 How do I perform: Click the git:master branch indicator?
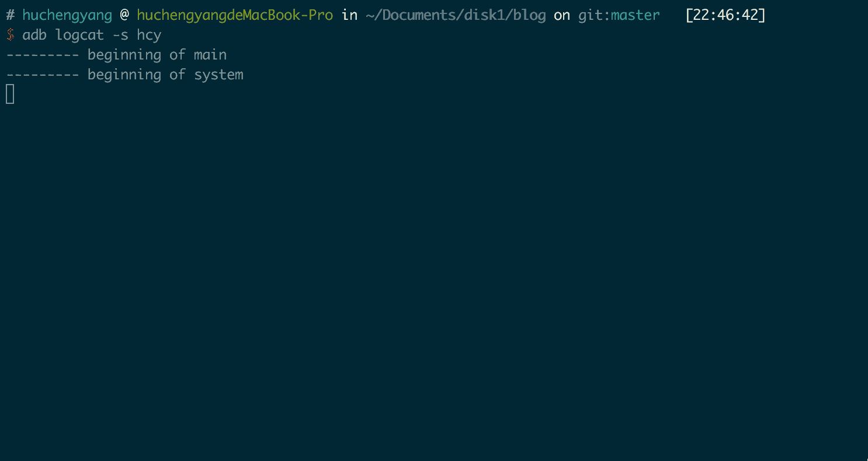619,15
